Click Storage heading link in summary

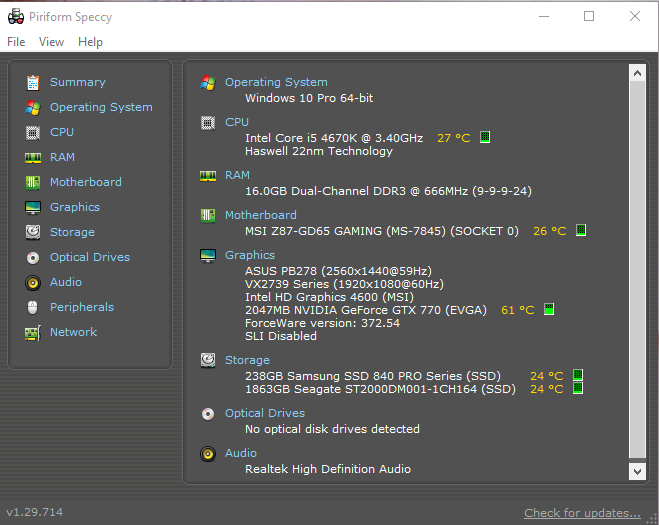tap(247, 360)
